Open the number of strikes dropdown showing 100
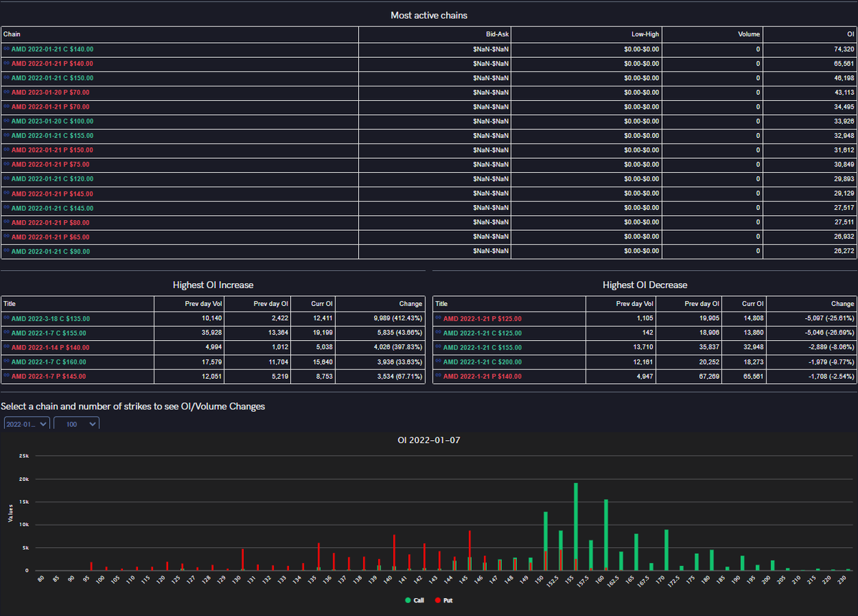Image resolution: width=858 pixels, height=616 pixels. pos(77,424)
